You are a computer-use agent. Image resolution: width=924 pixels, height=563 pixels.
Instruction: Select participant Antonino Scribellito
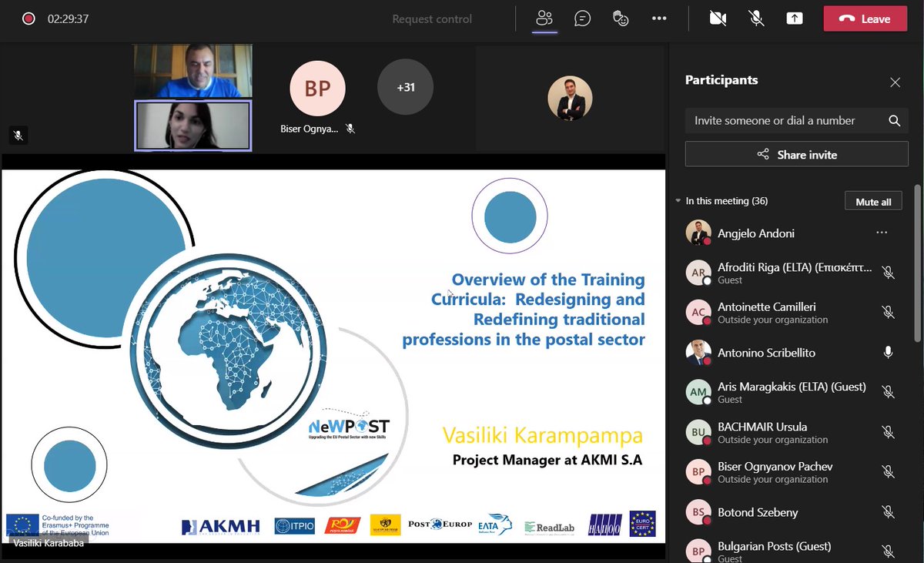(x=792, y=352)
